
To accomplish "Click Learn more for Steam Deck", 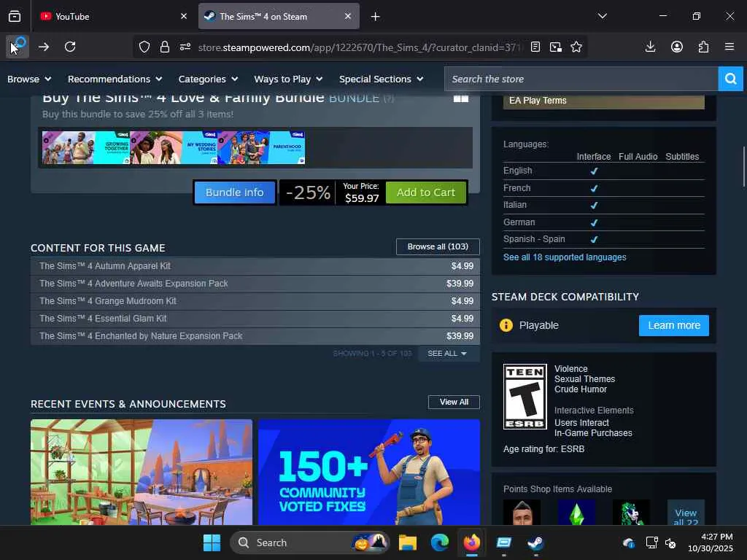I will tap(673, 325).
